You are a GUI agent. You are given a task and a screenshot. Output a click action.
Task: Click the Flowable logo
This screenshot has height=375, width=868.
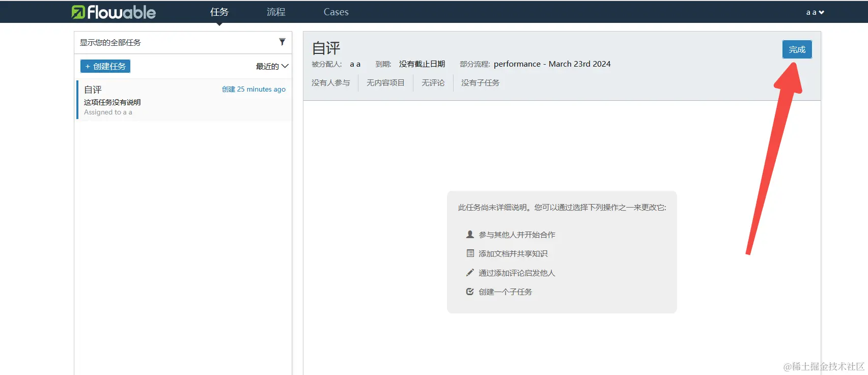click(114, 12)
